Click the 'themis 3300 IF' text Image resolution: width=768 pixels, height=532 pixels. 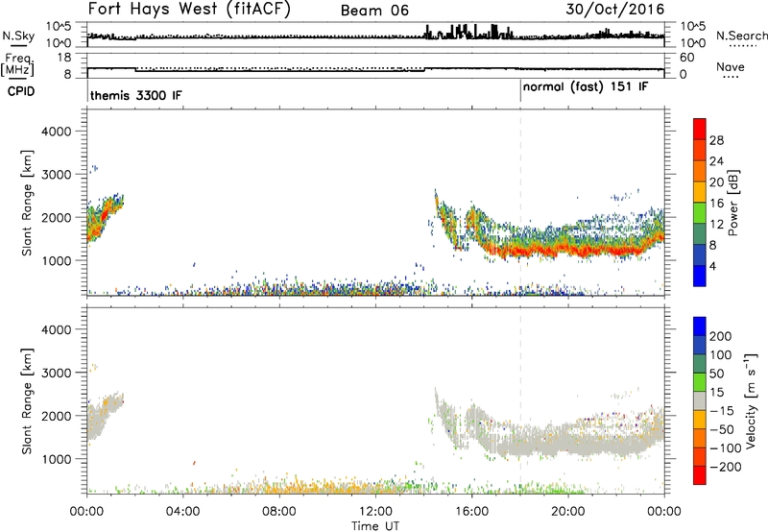(x=135, y=95)
